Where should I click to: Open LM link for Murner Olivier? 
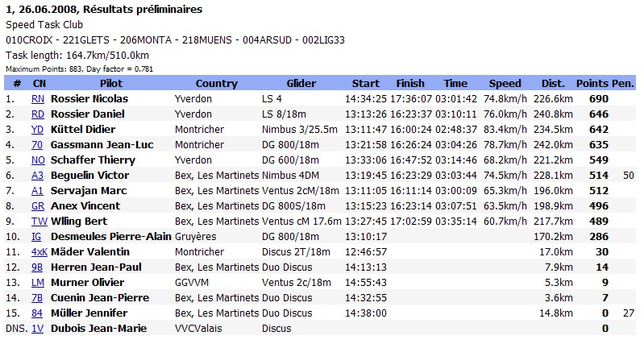[x=38, y=282]
